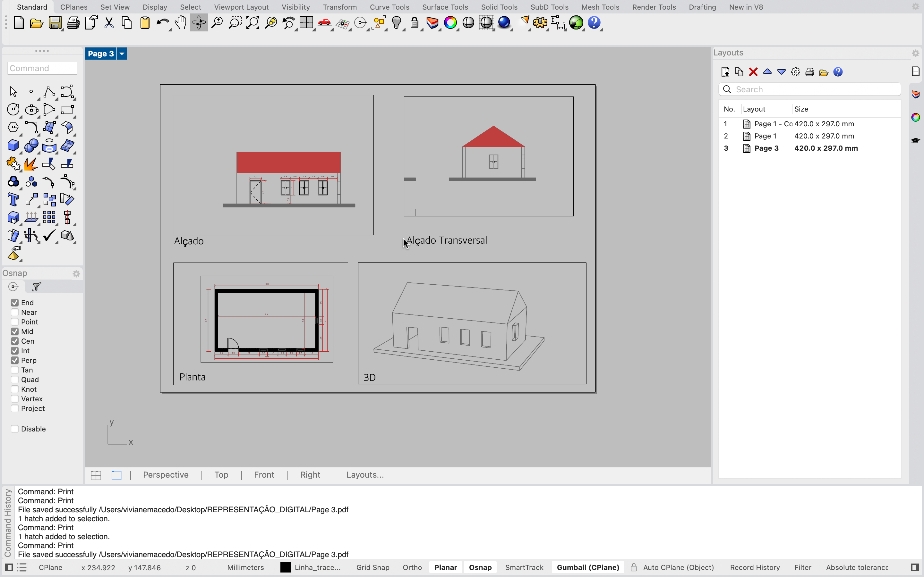Click the Zoom Extents magnifier icon
This screenshot has width=924, height=577.
tap(253, 23)
